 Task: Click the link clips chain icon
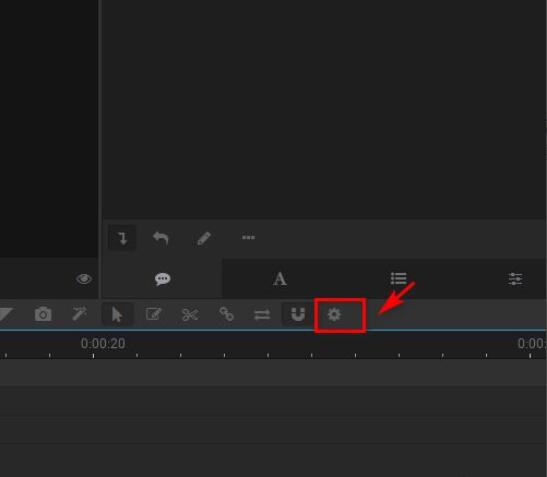(226, 314)
